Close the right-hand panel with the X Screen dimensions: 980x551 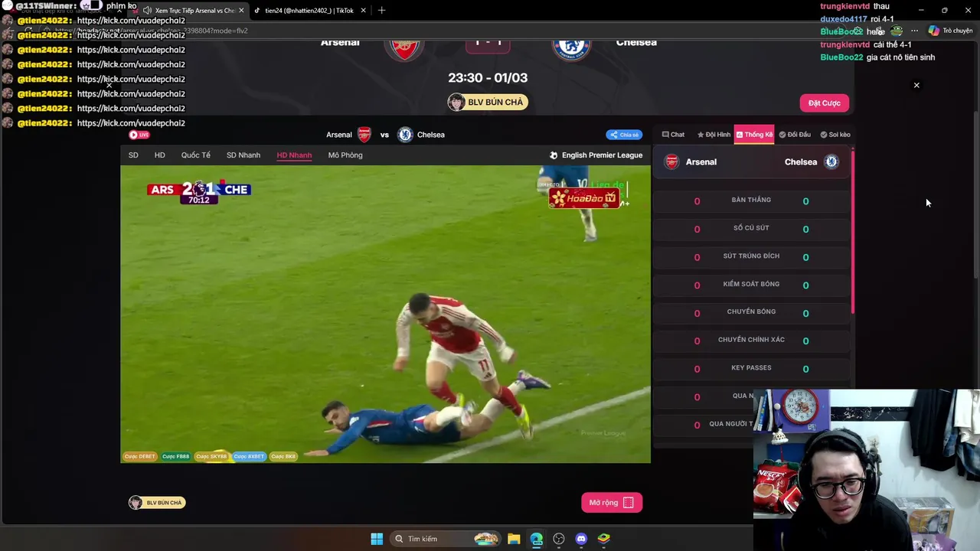916,85
